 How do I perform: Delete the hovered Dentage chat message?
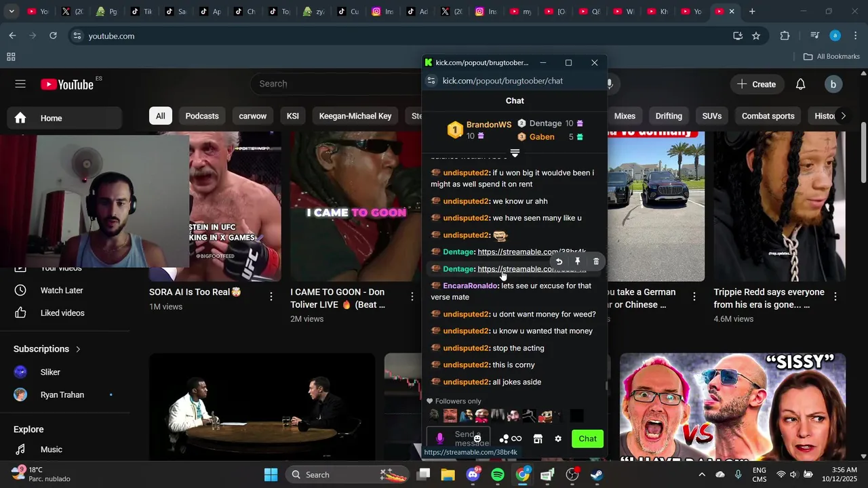coord(596,262)
